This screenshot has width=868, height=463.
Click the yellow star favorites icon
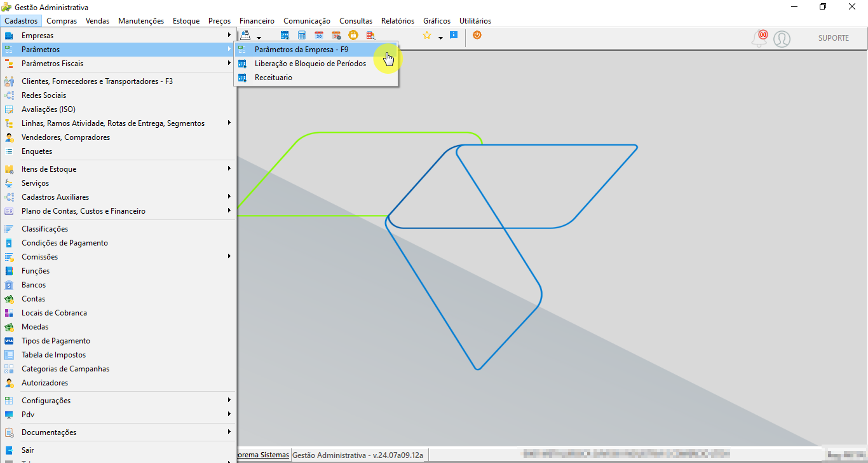(x=427, y=36)
